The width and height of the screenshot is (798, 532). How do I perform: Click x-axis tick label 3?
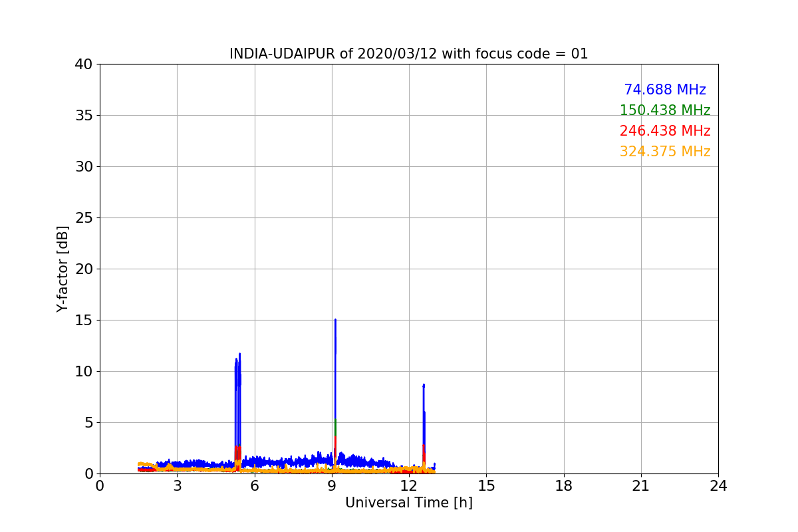177,486
